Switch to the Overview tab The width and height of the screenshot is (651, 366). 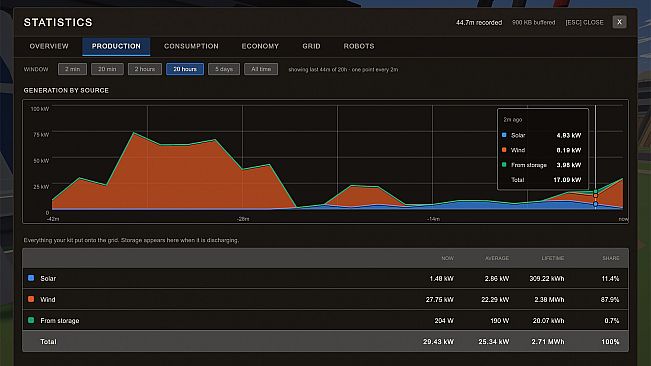pos(49,46)
